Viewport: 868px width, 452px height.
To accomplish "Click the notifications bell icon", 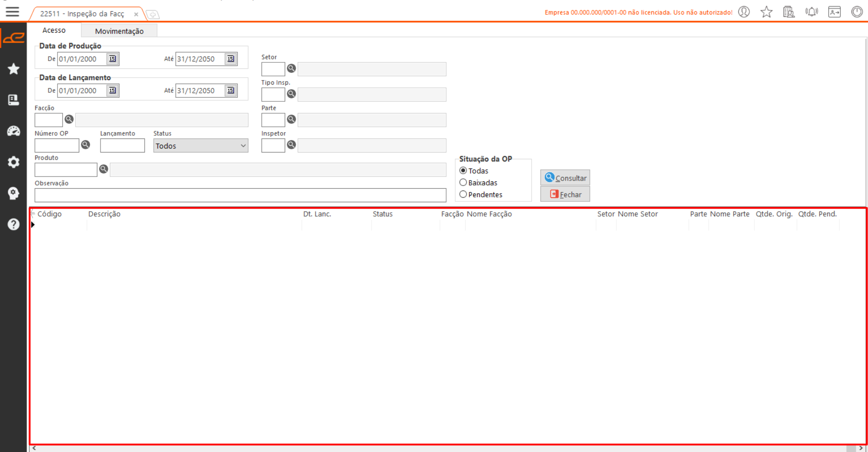I will tap(811, 12).
